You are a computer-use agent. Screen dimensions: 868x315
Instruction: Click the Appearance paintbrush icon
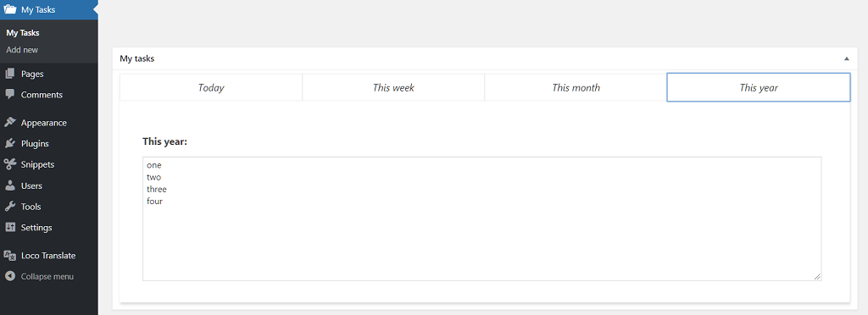click(10, 123)
